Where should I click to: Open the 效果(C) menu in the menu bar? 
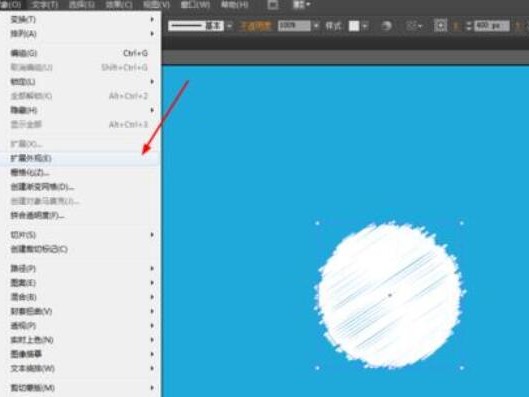(119, 5)
